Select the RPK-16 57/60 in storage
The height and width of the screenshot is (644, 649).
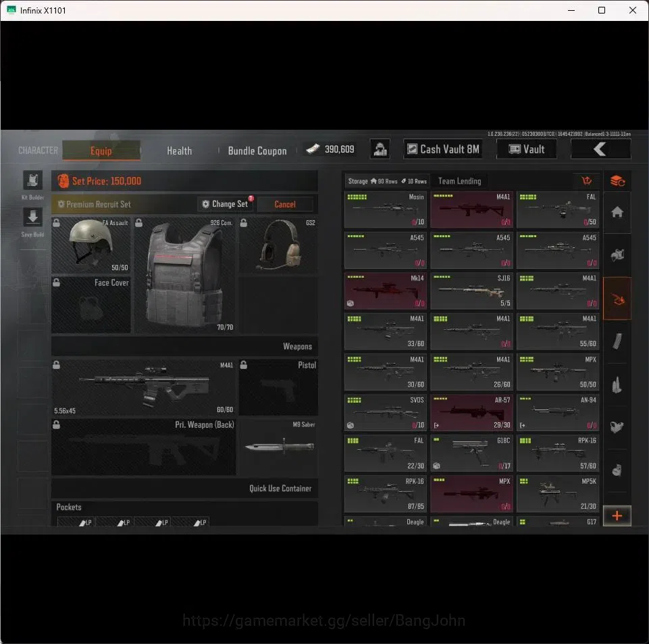click(x=558, y=453)
